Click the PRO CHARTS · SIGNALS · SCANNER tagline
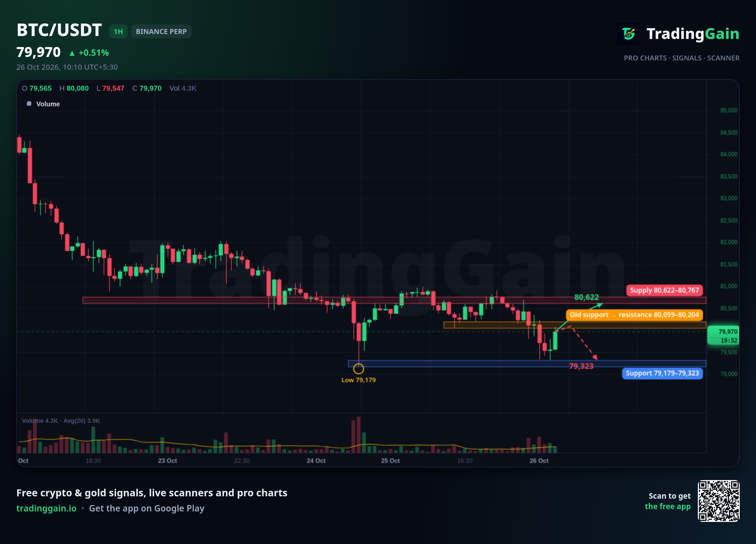Screen dimensions: 756x544 point(682,58)
